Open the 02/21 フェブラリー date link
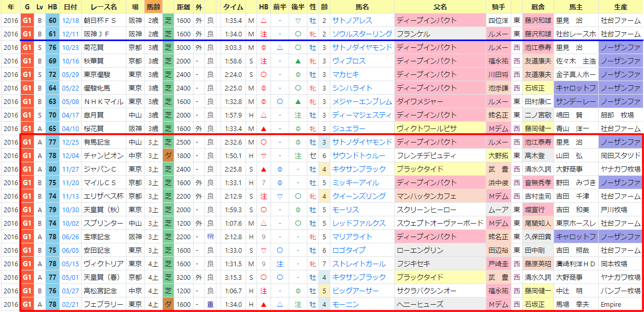This screenshot has height=312, width=644. (x=70, y=304)
